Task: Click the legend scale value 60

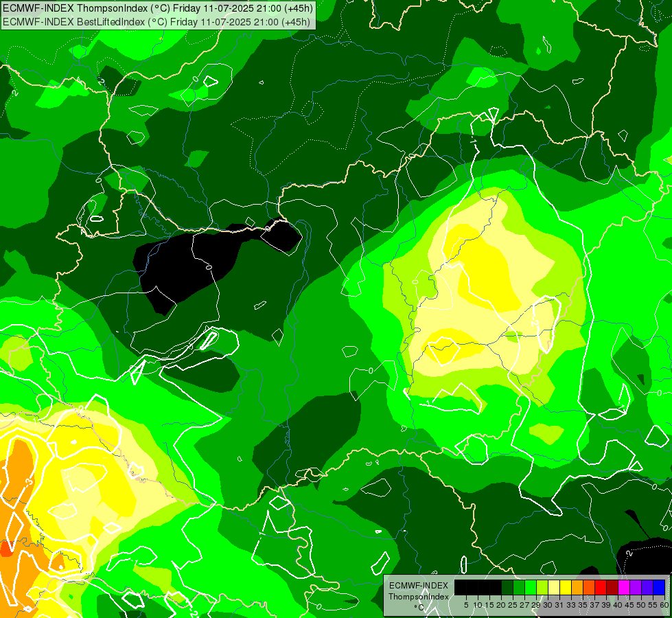Action: point(664,605)
